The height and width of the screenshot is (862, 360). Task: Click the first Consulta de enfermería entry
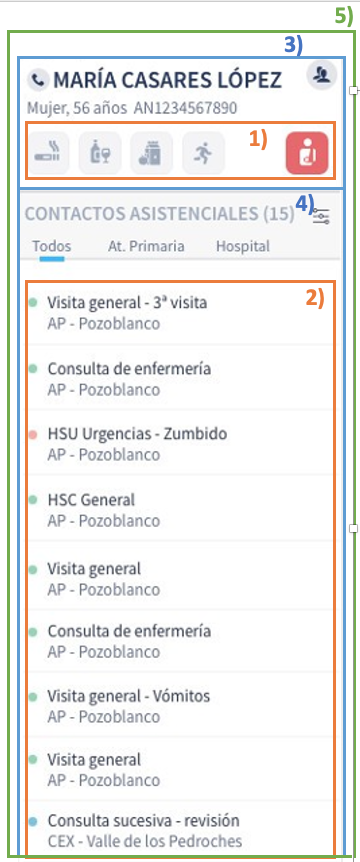(x=180, y=379)
